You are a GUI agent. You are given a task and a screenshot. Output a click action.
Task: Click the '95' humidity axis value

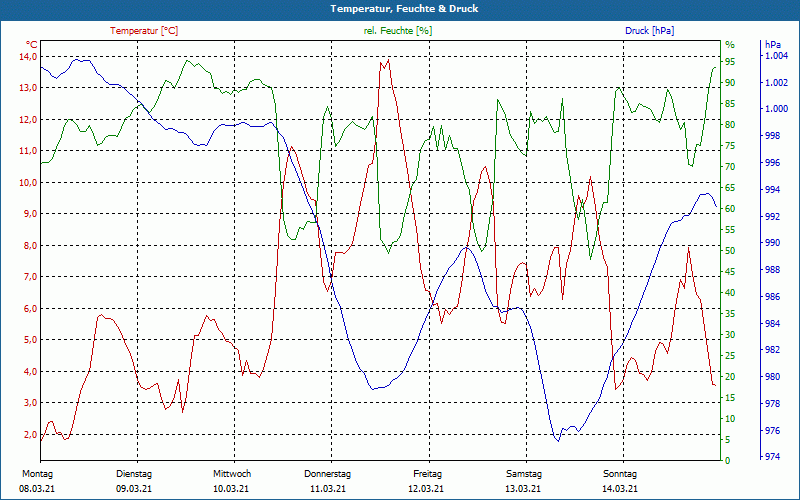[x=730, y=62]
